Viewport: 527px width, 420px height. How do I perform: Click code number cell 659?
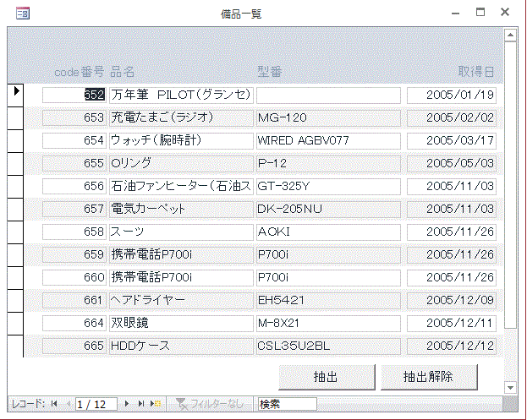pos(74,255)
